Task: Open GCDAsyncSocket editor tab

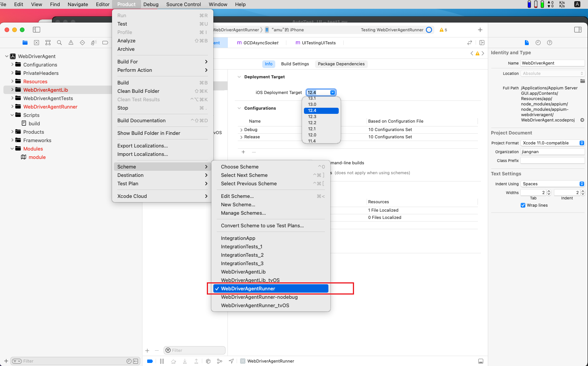Action: coord(258,43)
